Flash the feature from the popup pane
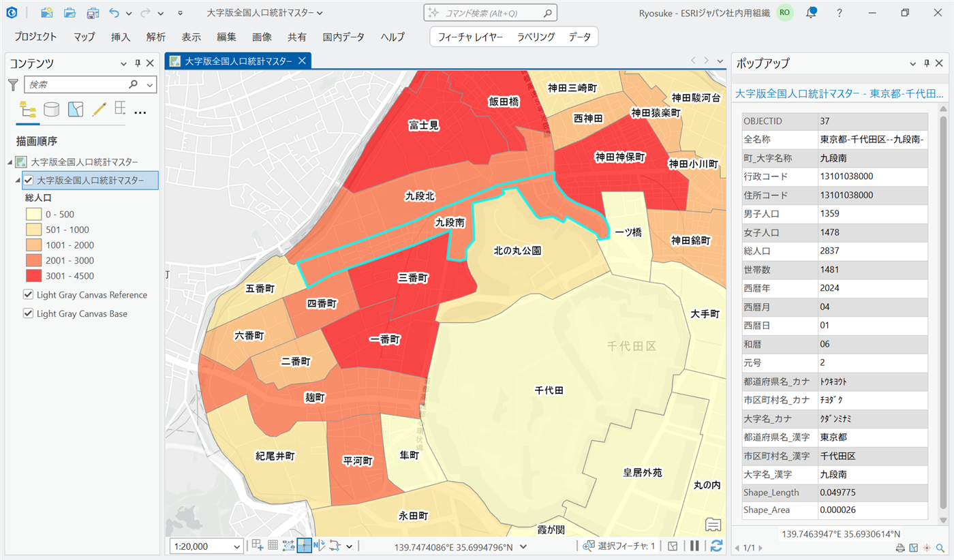The height and width of the screenshot is (560, 954). pyautogui.click(x=927, y=548)
